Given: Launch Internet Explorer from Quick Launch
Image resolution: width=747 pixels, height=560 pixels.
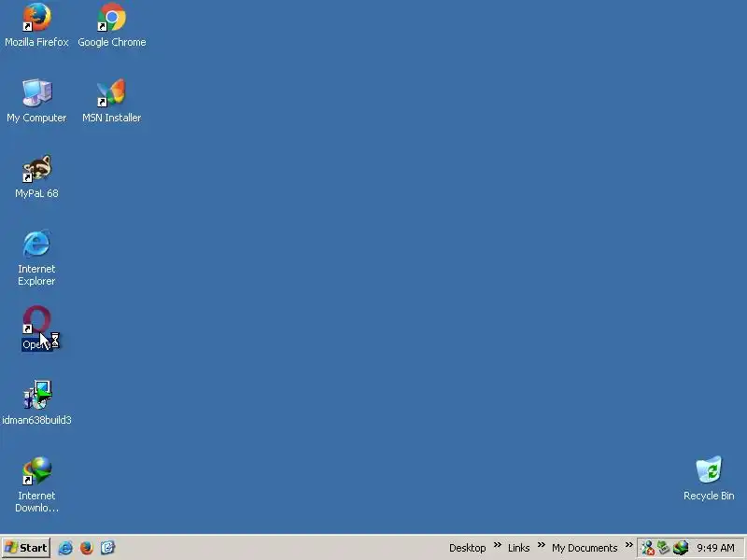Looking at the screenshot, I should click(x=65, y=548).
